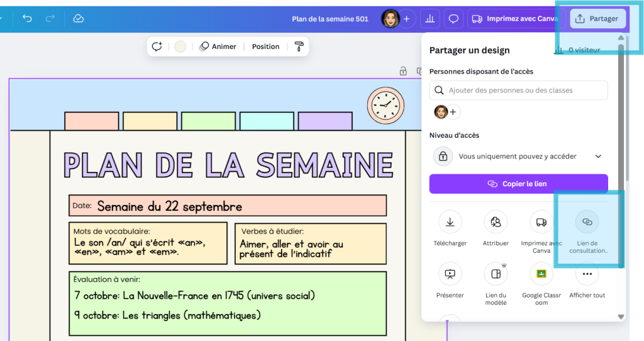This screenshot has height=341, width=644.
Task: Click the design title Plan de la semaine 501
Action: coord(330,19)
